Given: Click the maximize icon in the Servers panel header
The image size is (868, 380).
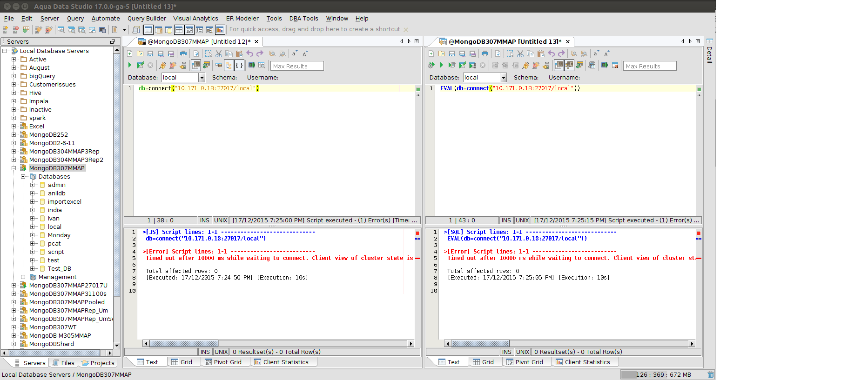Looking at the screenshot, I should click(x=112, y=42).
